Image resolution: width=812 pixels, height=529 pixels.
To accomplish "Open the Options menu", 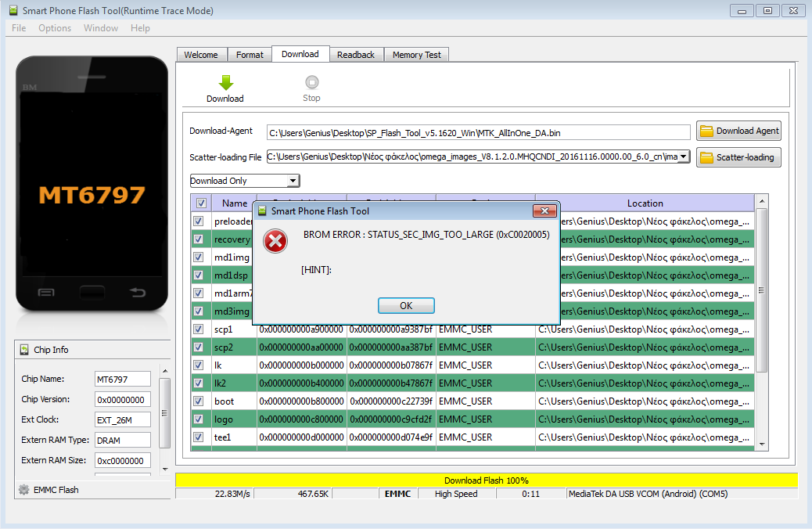I will coord(55,28).
